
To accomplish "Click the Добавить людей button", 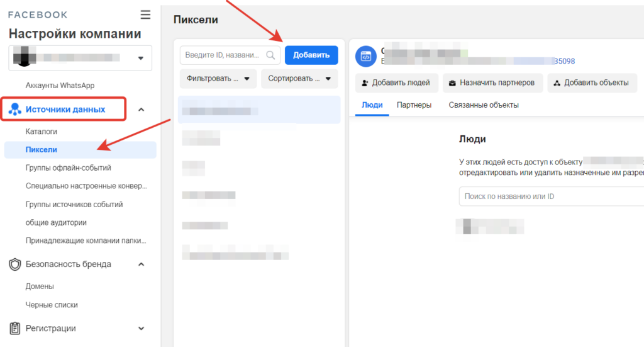I will [396, 82].
